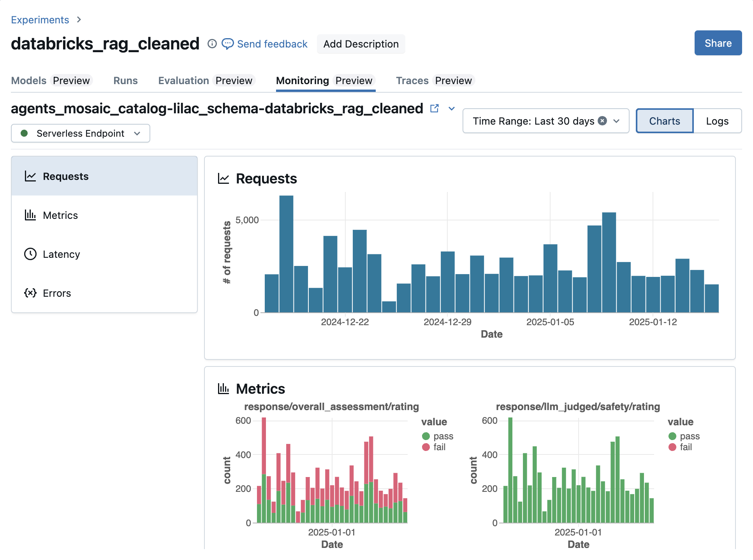This screenshot has width=753, height=560.
Task: Click red fail swatch in overall_assessment legend
Action: pyautogui.click(x=426, y=447)
